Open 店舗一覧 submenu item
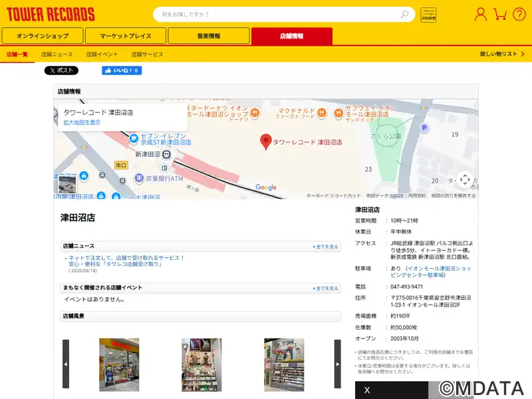The width and height of the screenshot is (532, 399). click(17, 55)
